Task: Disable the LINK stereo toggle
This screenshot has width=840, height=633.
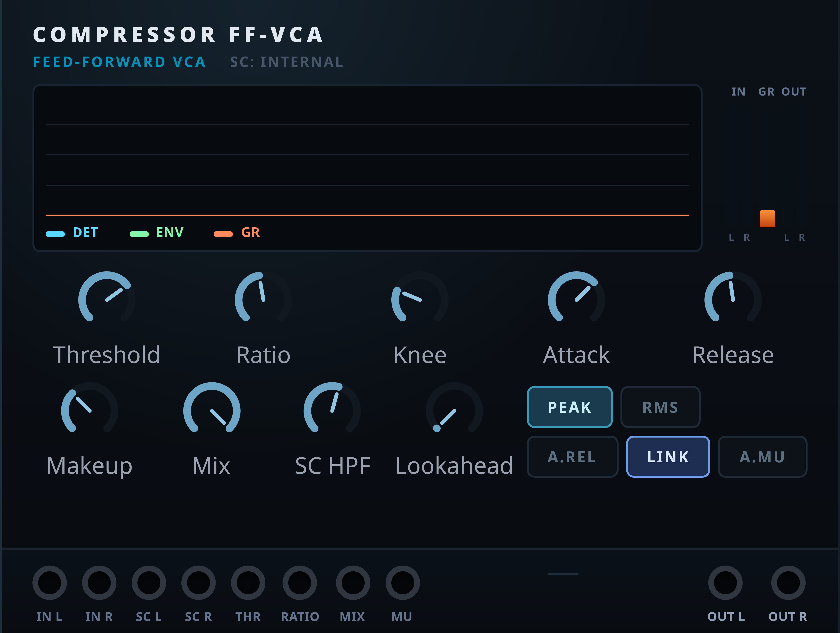Action: [668, 457]
